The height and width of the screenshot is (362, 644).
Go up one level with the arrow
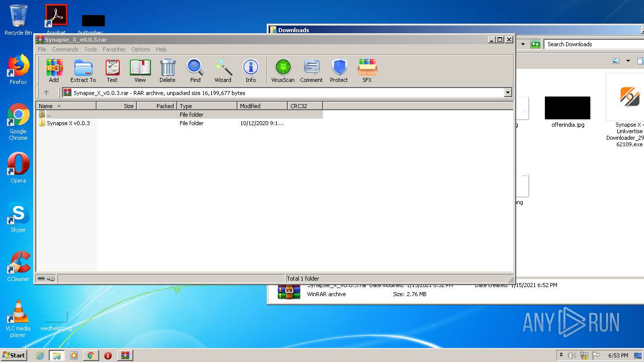(x=46, y=93)
